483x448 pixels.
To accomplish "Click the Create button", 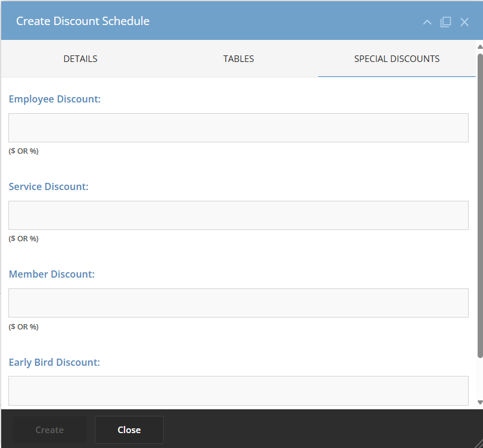I will 49,430.
